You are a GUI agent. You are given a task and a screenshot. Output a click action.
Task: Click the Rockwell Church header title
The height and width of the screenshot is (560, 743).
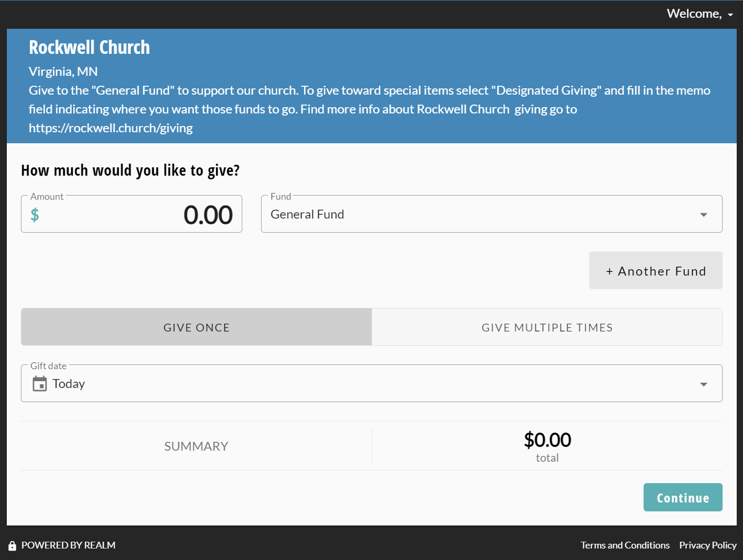tap(89, 47)
